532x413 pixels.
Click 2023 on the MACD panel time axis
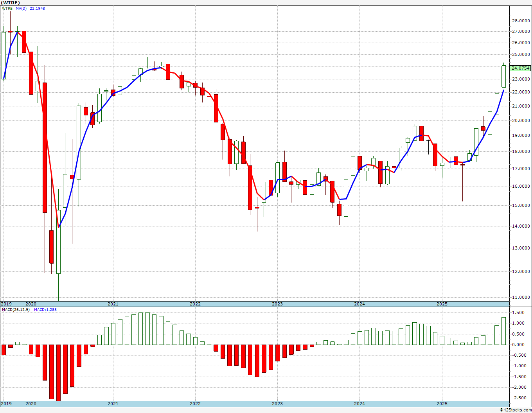(x=277, y=404)
